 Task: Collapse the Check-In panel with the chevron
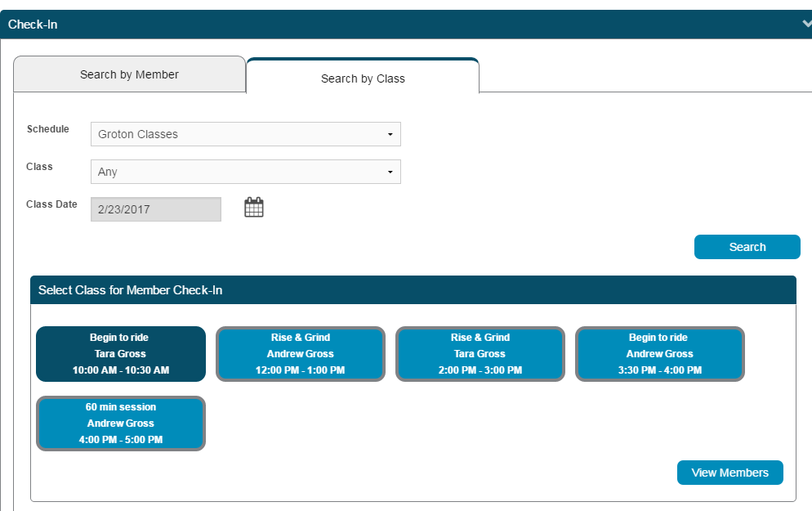[806, 24]
